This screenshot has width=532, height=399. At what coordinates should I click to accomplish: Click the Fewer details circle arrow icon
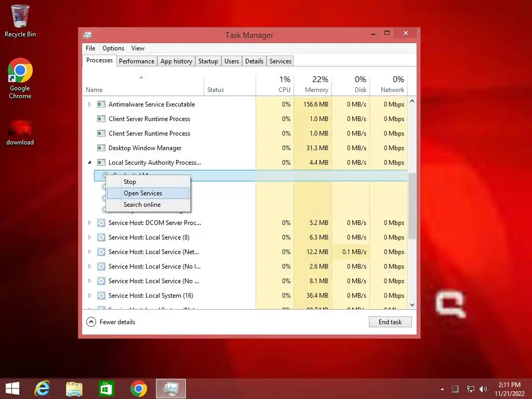point(91,322)
